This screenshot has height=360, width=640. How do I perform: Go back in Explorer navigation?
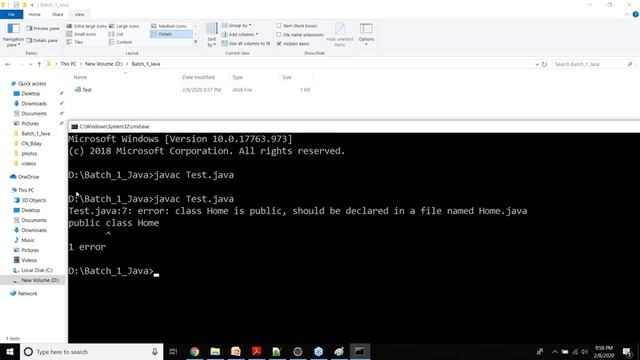tap(8, 64)
